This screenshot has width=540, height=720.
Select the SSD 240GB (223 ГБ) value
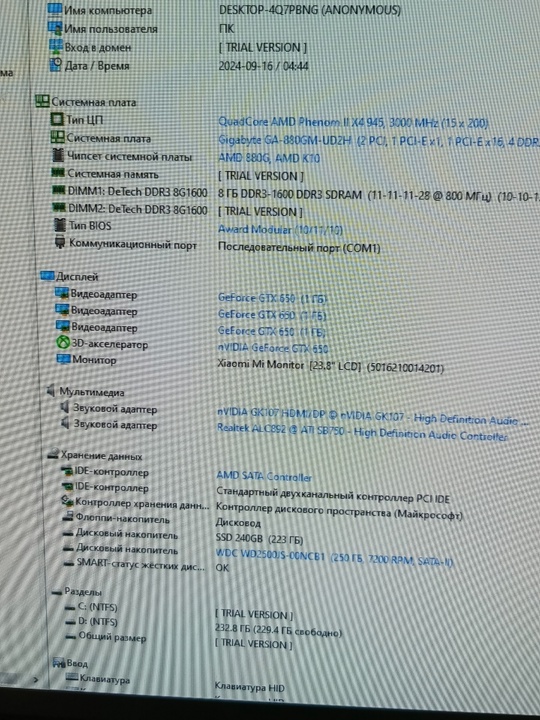point(259,538)
